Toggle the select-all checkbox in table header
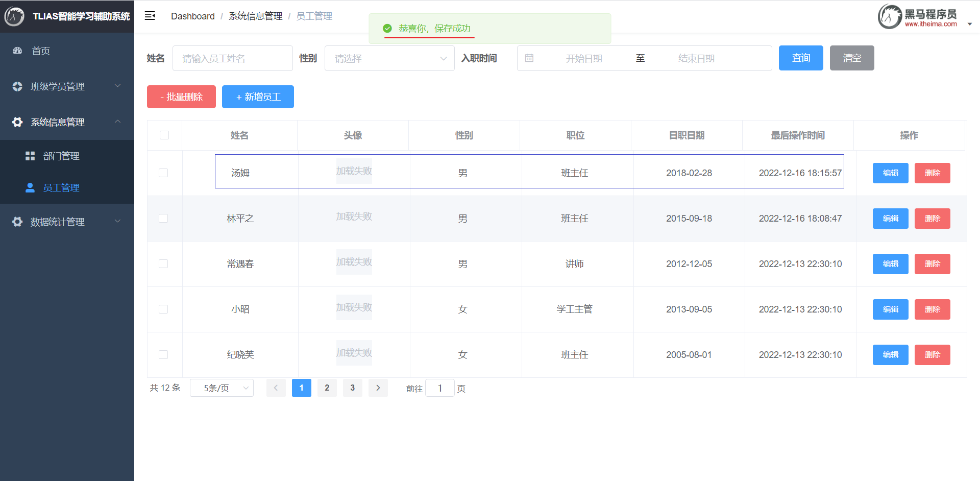 (x=164, y=135)
